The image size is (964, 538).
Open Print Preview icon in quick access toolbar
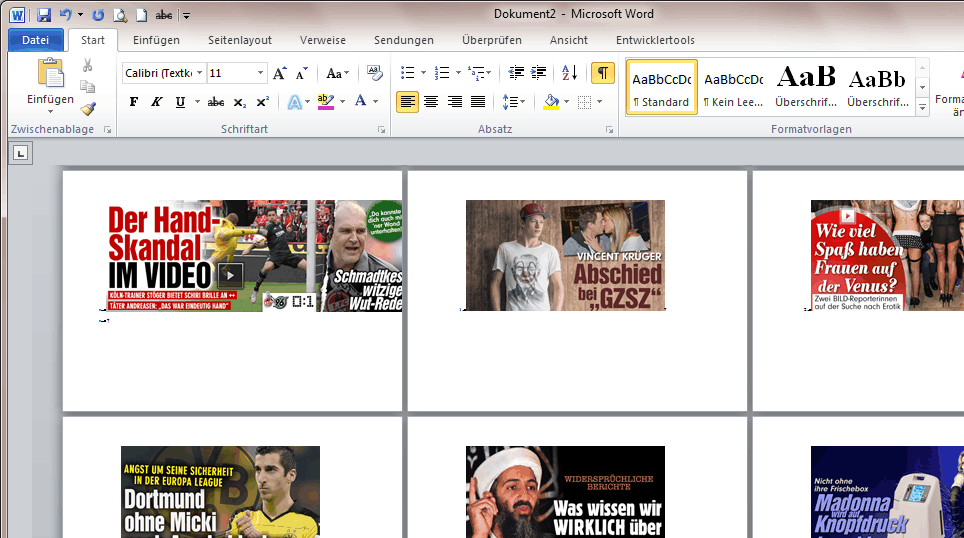tap(120, 15)
